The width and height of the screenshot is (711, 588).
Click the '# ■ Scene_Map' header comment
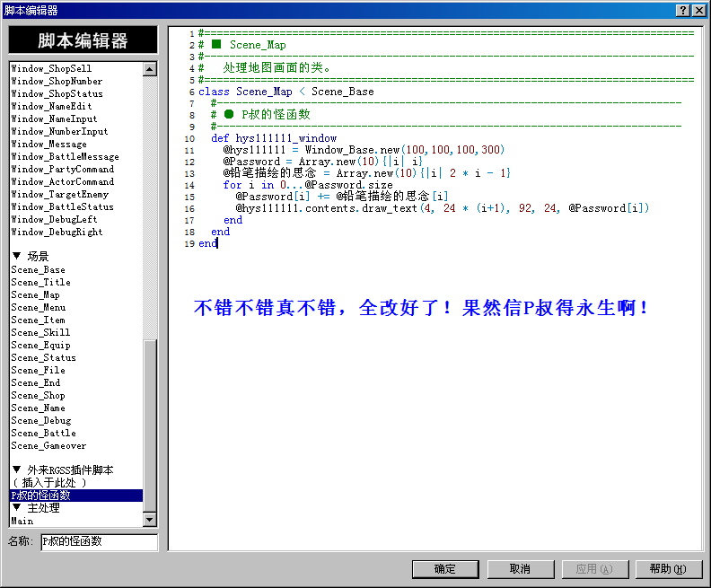pyautogui.click(x=242, y=45)
